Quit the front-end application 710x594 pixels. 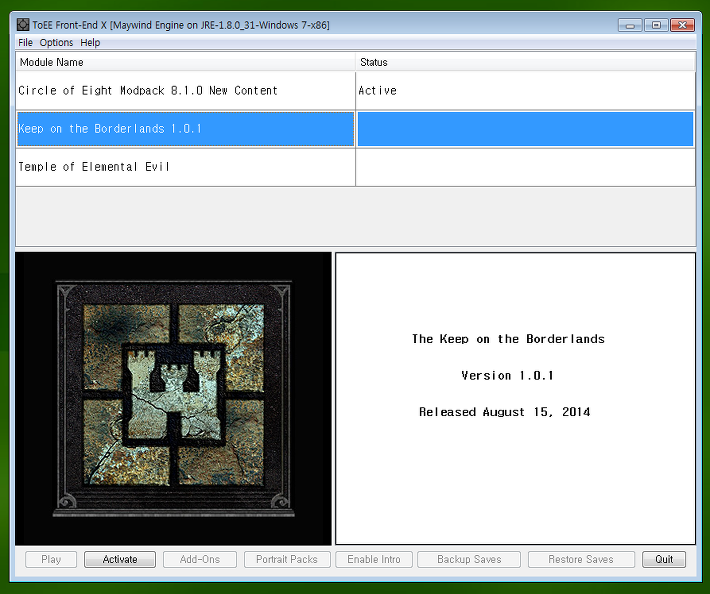pyautogui.click(x=664, y=560)
